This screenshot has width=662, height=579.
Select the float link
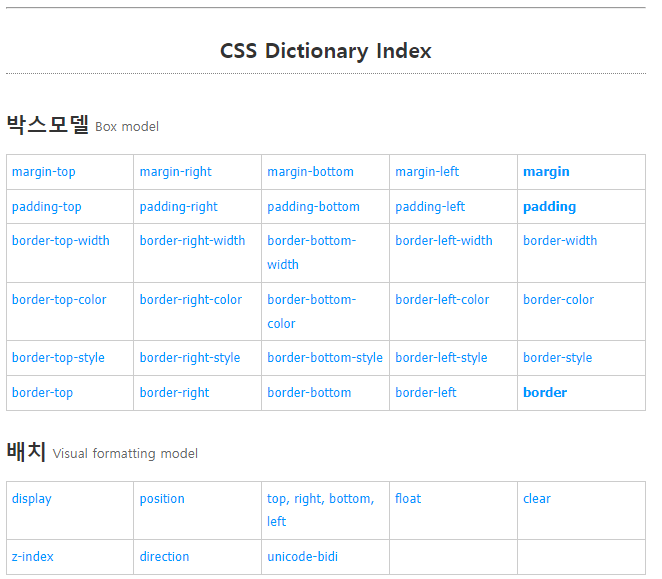click(408, 499)
